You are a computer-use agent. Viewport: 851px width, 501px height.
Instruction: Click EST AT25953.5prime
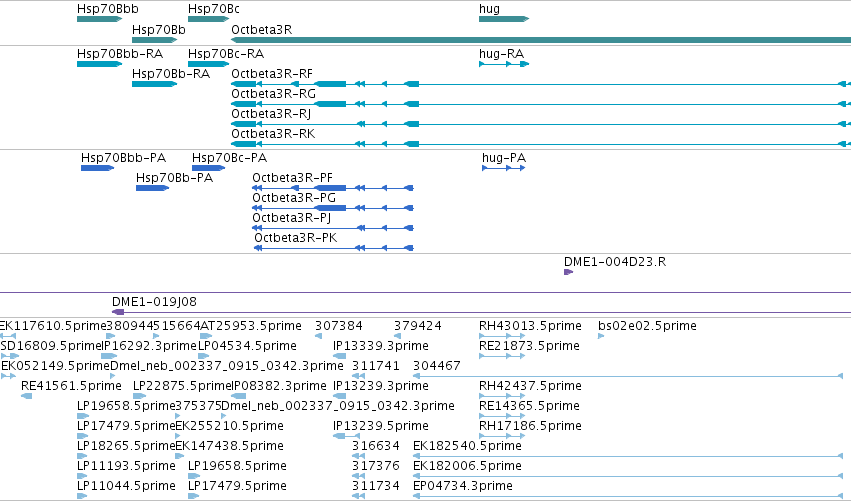[251, 326]
